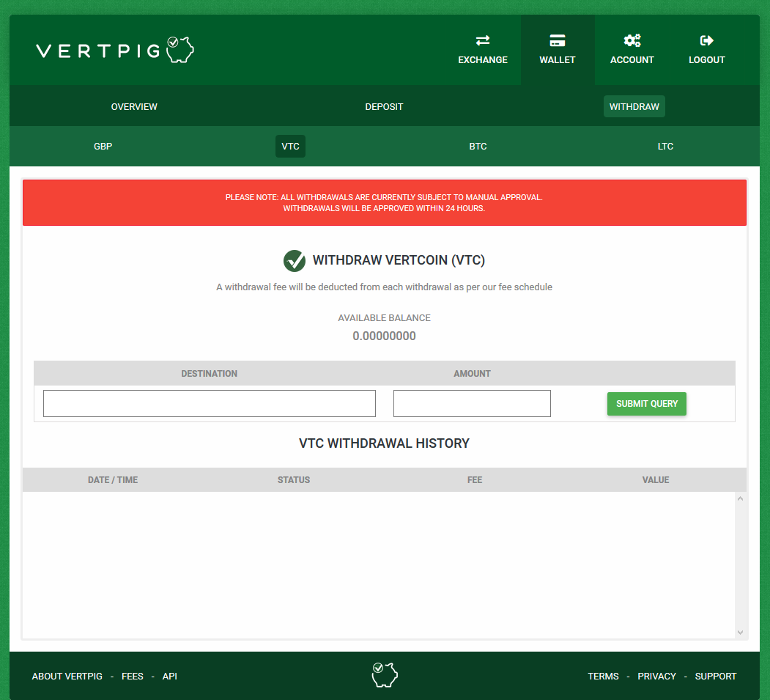Click the Withdraw Vertcoin (VTC) heading

(x=399, y=260)
